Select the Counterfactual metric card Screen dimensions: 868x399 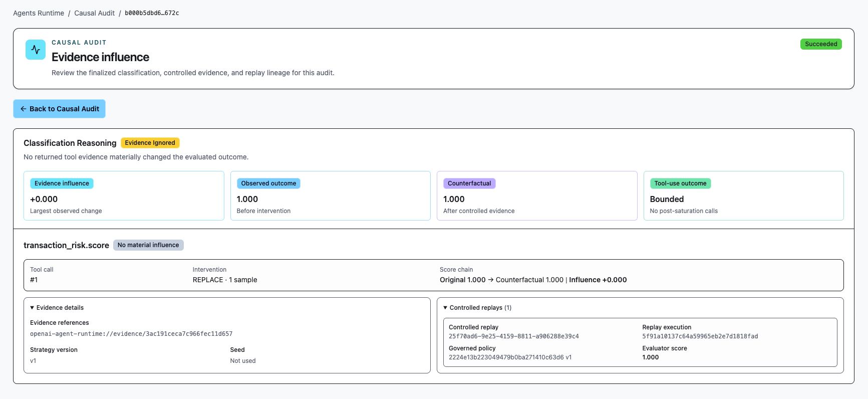[x=537, y=195]
